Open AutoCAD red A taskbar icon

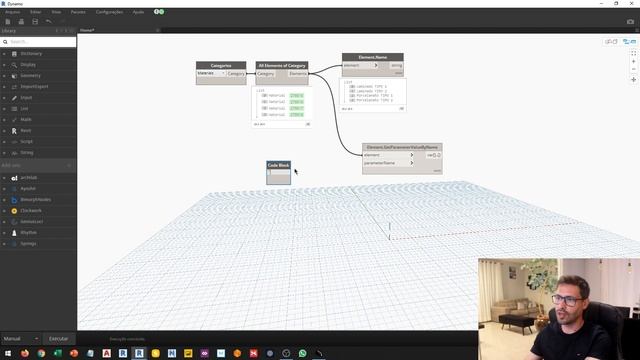coord(107,353)
